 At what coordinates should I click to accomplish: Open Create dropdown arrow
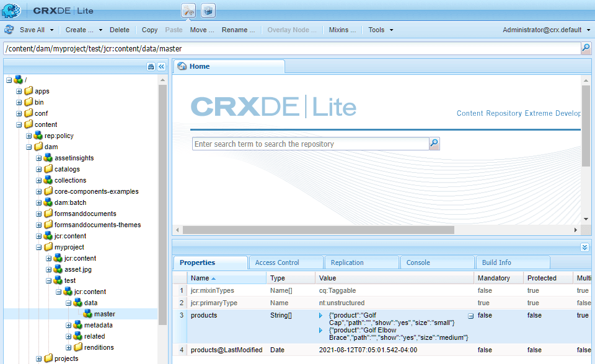point(100,30)
